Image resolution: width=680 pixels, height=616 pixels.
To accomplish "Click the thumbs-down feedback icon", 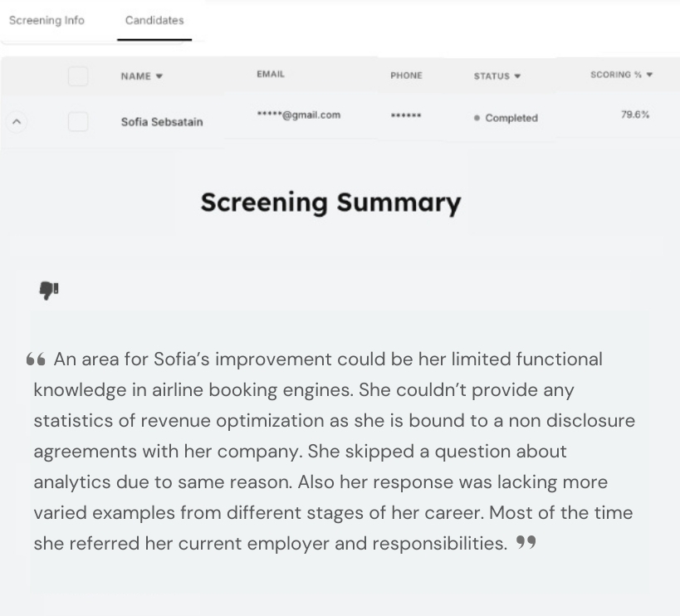I will pyautogui.click(x=49, y=290).
